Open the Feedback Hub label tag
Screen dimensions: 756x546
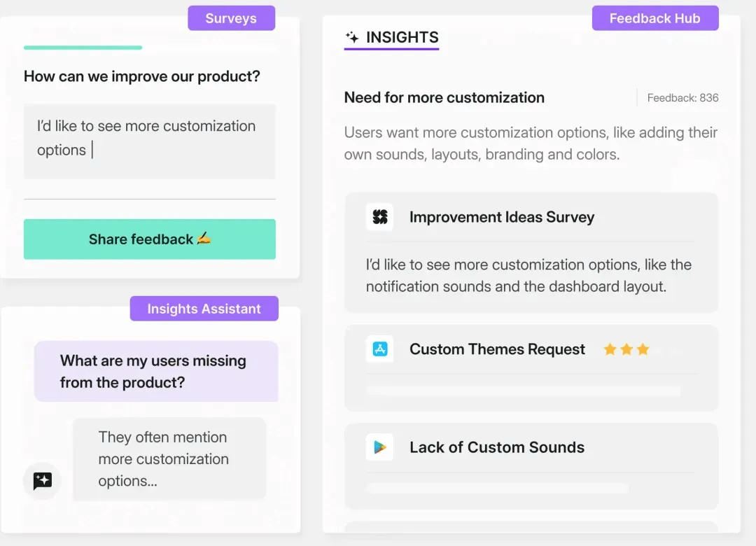click(x=655, y=18)
